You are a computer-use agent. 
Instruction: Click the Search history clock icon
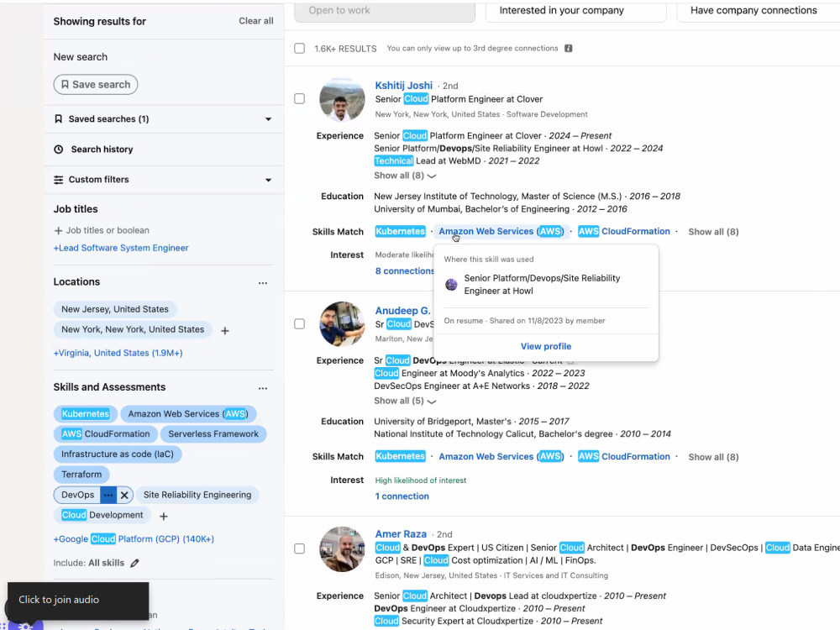[59, 150]
